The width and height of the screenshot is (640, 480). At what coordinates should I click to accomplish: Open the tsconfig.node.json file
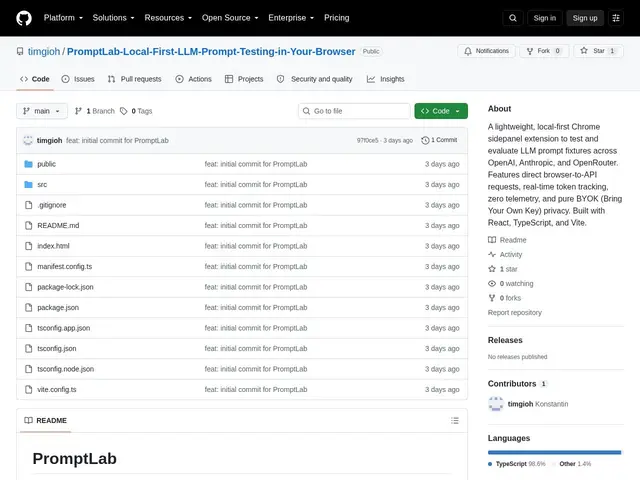pyautogui.click(x=65, y=369)
